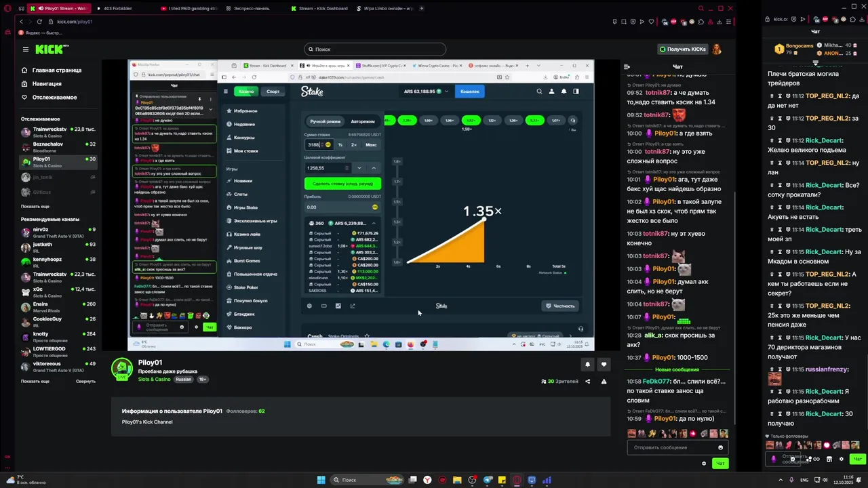Open Windows Start menu
868x488 pixels.
click(x=321, y=480)
